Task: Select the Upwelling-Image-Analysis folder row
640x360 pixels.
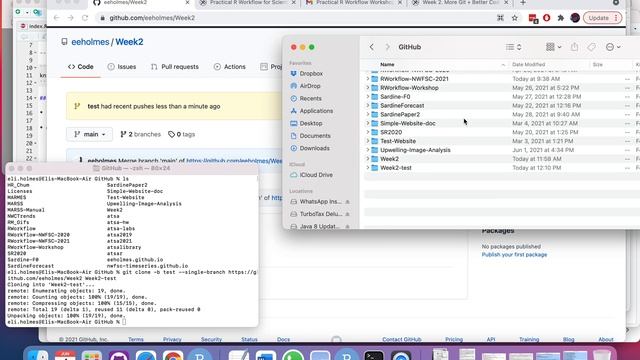Action: pos(502,150)
